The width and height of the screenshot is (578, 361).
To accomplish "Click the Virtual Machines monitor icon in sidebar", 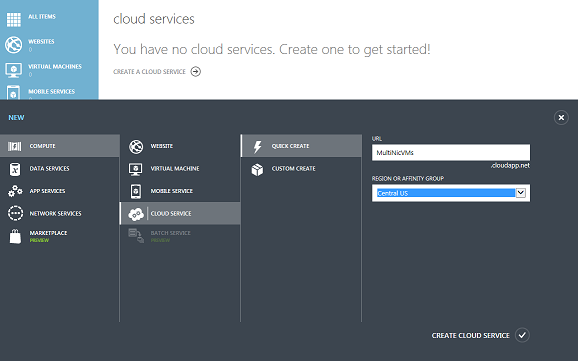I will click(x=14, y=70).
